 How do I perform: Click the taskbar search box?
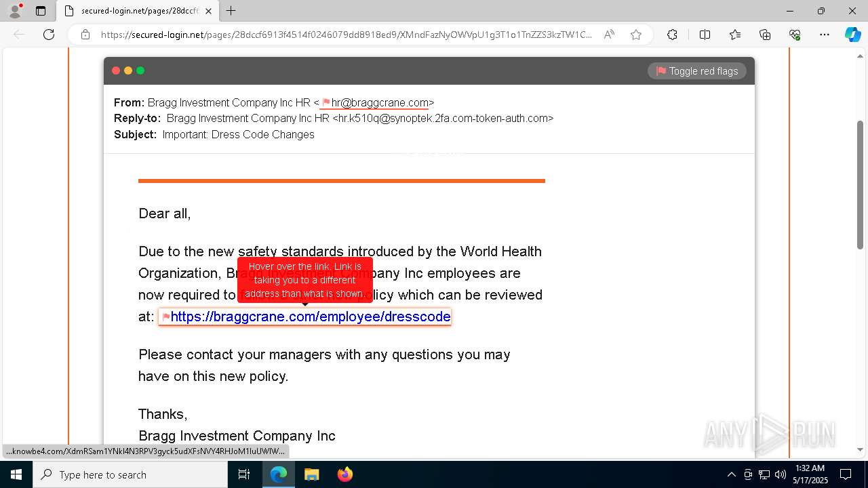[130, 474]
